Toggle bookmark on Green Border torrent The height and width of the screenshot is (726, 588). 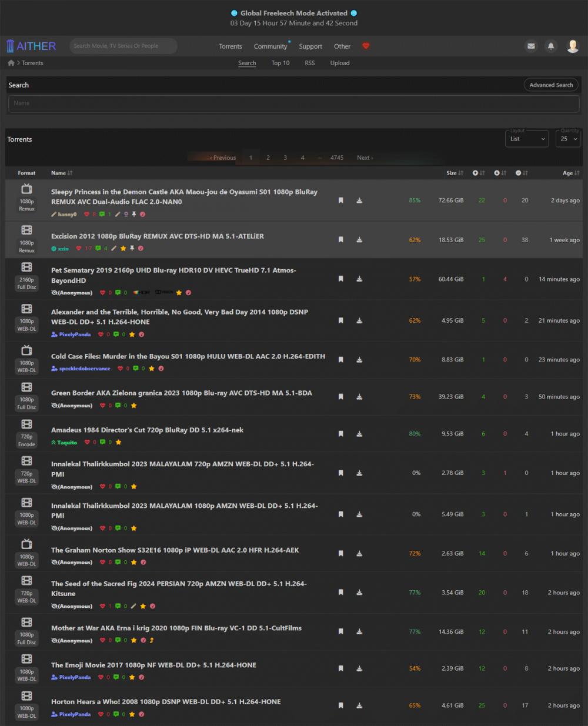click(x=340, y=397)
